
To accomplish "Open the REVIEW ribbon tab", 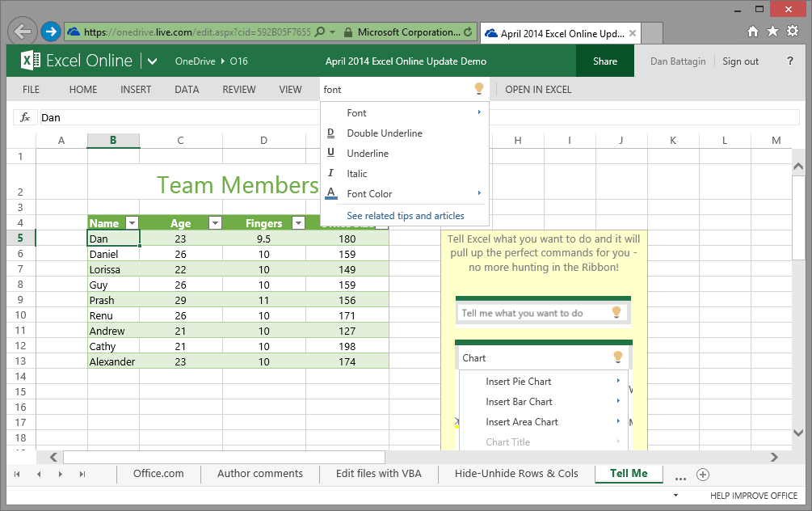I will [x=238, y=89].
